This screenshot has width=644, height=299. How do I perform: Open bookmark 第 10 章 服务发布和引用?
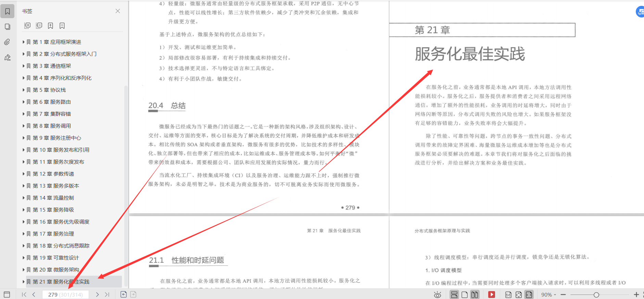click(x=61, y=150)
